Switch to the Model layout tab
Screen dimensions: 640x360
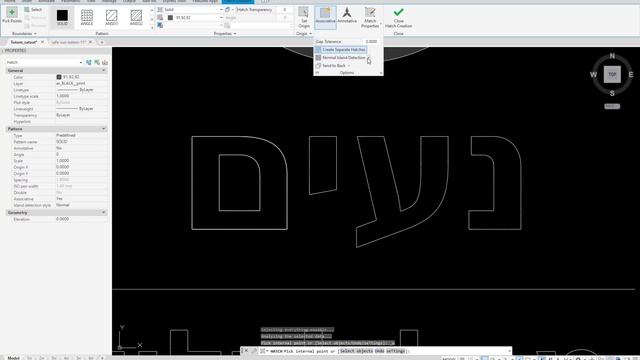[x=13, y=358]
